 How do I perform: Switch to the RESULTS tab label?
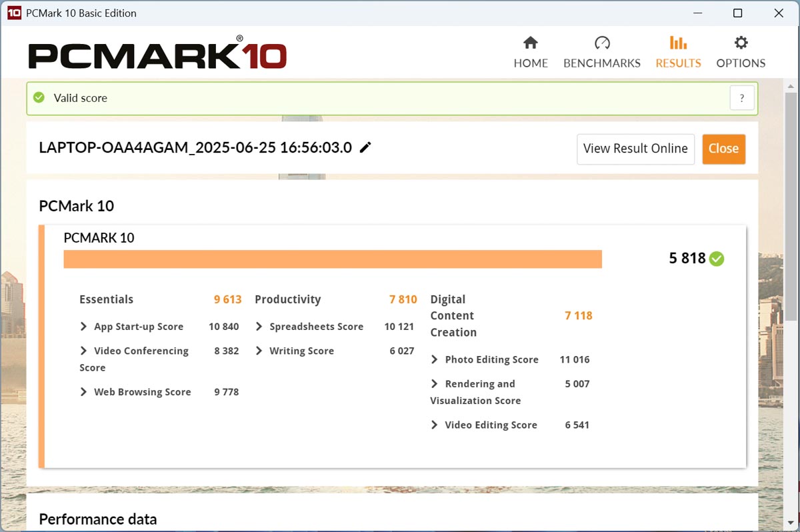678,63
